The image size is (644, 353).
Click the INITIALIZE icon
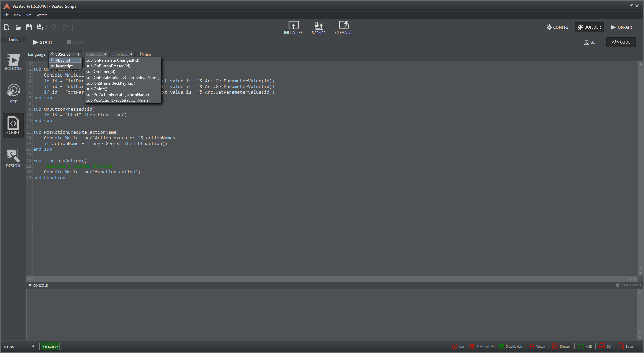pos(293,28)
